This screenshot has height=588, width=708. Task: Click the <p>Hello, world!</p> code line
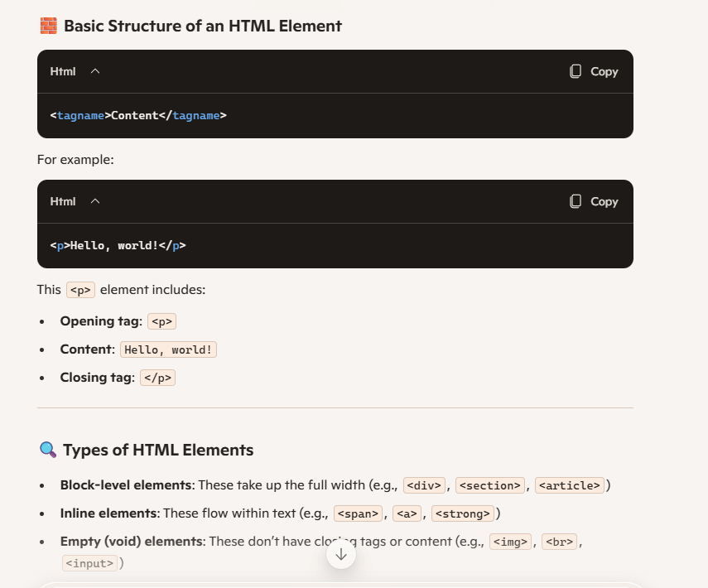118,245
